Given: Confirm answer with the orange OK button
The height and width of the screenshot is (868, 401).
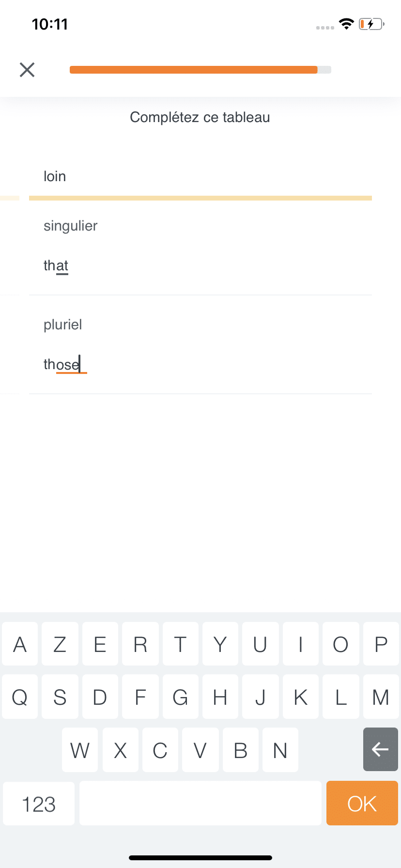Looking at the screenshot, I should click(362, 803).
